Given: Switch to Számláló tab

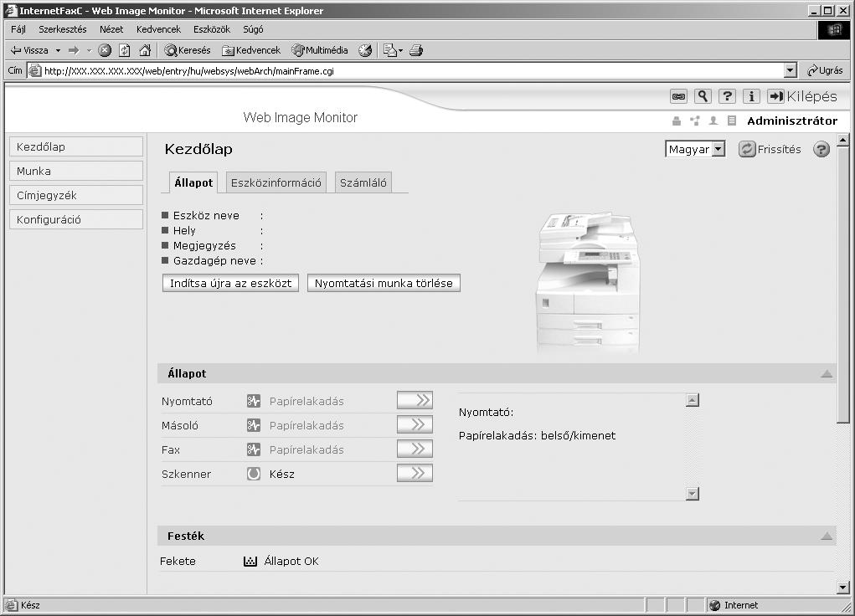Looking at the screenshot, I should point(363,182).
